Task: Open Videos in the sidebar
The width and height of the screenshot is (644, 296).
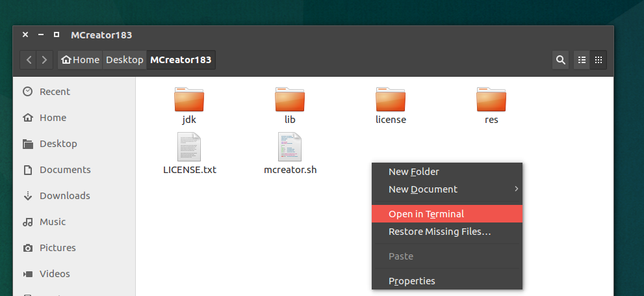Action: coord(74,274)
